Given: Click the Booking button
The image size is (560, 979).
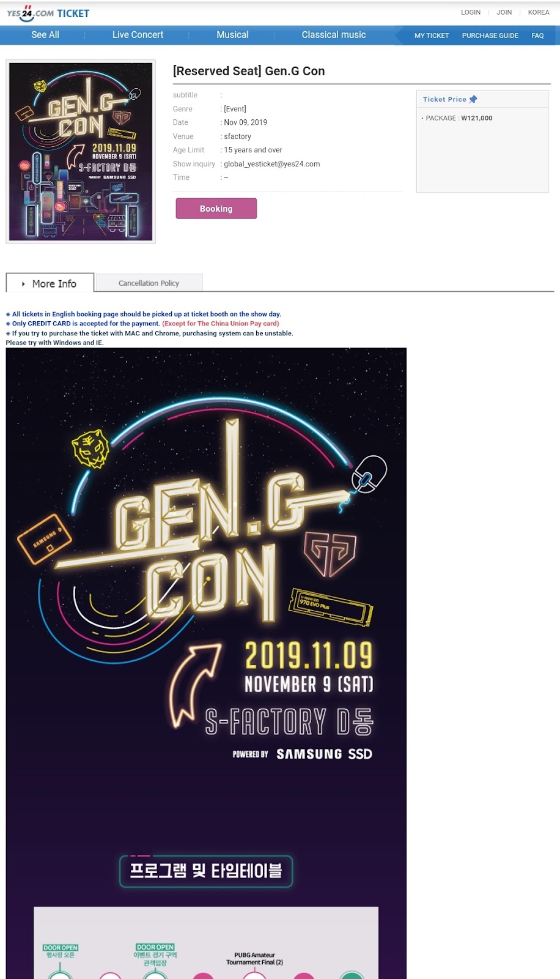Looking at the screenshot, I should 216,209.
